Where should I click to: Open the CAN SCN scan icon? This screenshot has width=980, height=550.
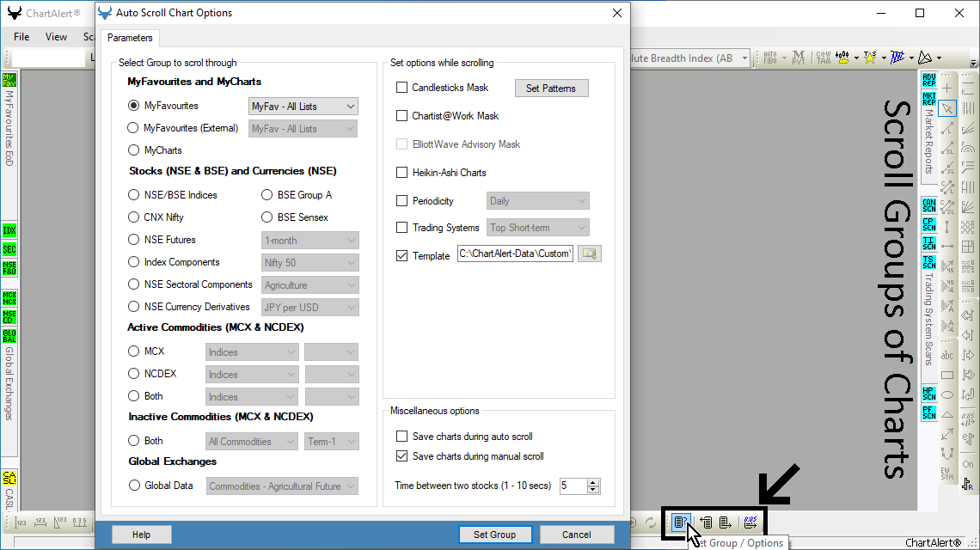click(928, 205)
